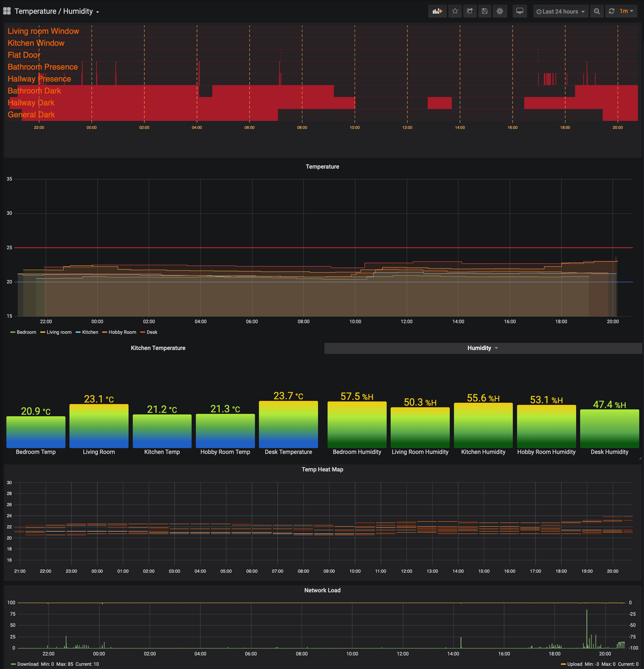Image resolution: width=644 pixels, height=669 pixels.
Task: Click the Kitchen Temperature panel title
Action: [x=158, y=348]
